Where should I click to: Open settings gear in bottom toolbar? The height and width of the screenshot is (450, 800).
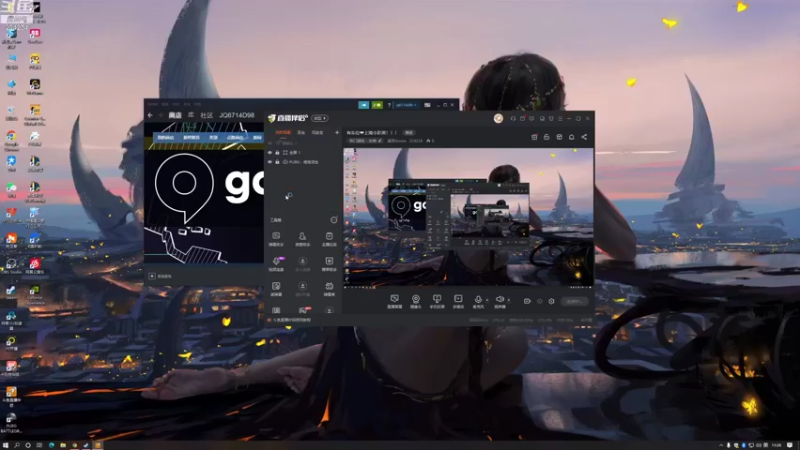[x=552, y=302]
